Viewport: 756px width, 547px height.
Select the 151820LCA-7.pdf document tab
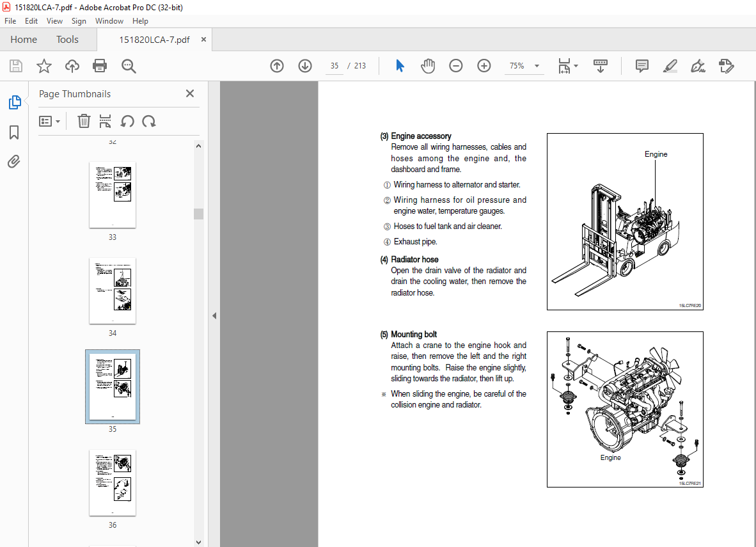[154, 40]
